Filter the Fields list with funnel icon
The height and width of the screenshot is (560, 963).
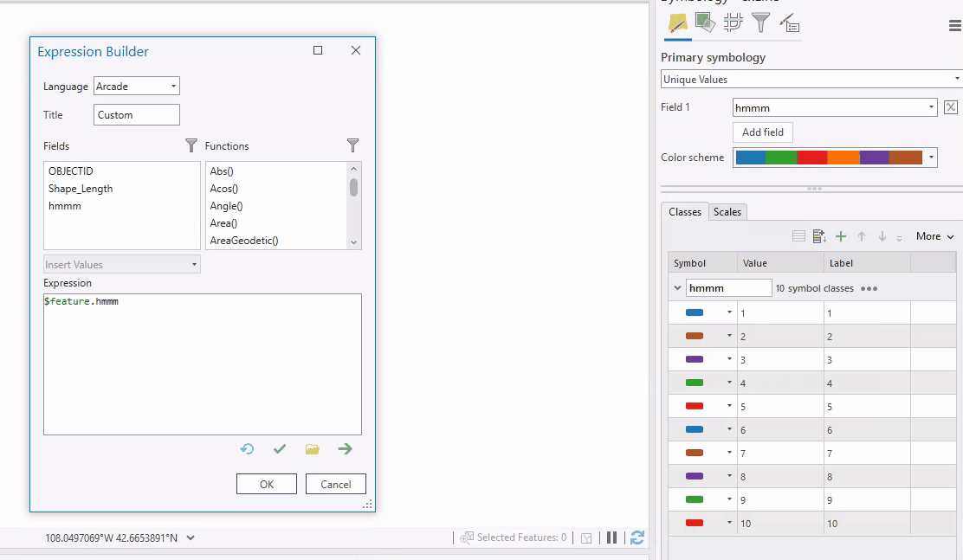pos(191,145)
